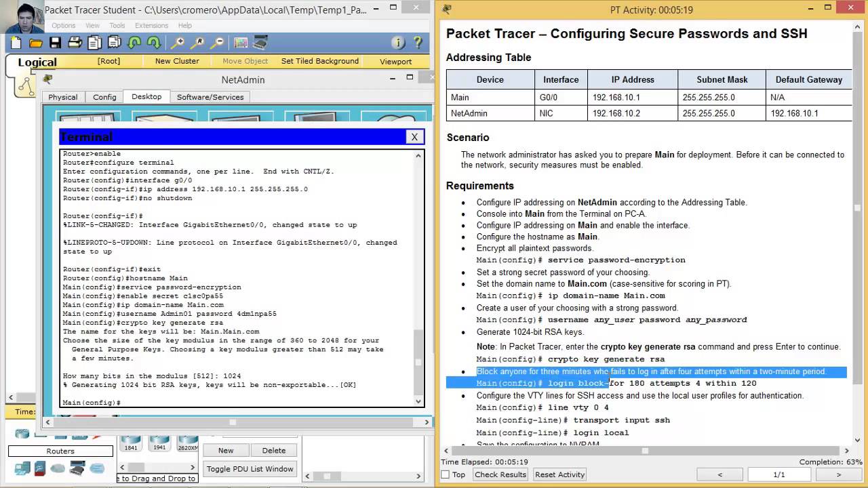The image size is (868, 488).
Task: Pick the 1941 router from device list
Action: [x=159, y=444]
